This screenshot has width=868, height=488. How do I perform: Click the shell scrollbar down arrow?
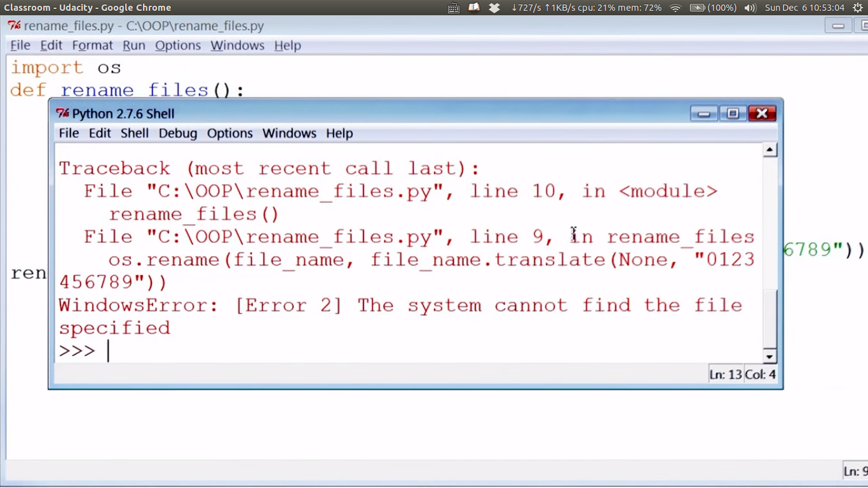pyautogui.click(x=770, y=356)
